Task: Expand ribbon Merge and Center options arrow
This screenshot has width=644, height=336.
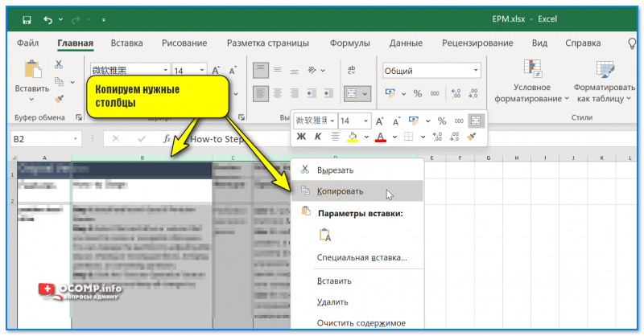Action: coord(365,94)
